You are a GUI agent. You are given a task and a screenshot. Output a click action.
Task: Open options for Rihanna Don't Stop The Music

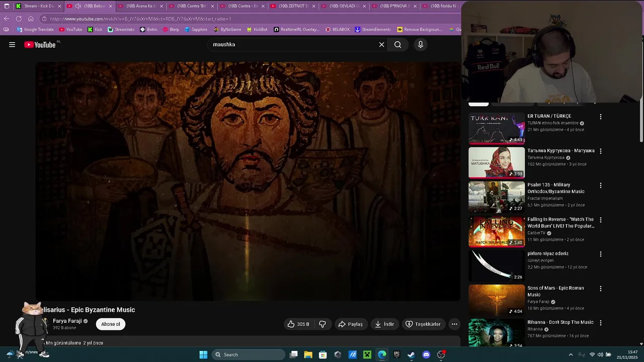point(600,323)
